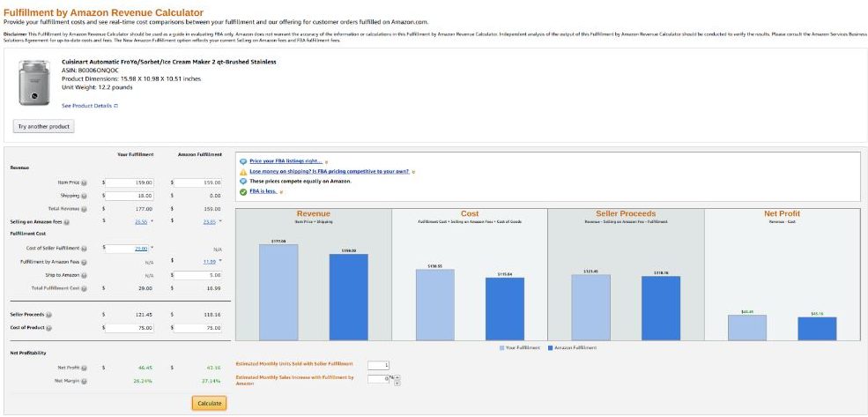The height and width of the screenshot is (417, 868).
Task: Click the Your Fulfillment Seller Proceeds 121.45 value
Action: (x=144, y=315)
